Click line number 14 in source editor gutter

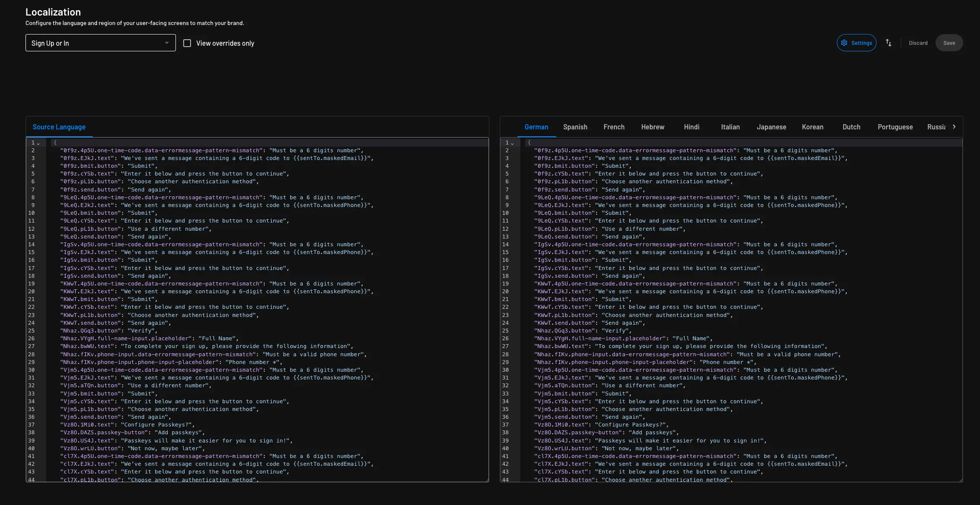31,245
